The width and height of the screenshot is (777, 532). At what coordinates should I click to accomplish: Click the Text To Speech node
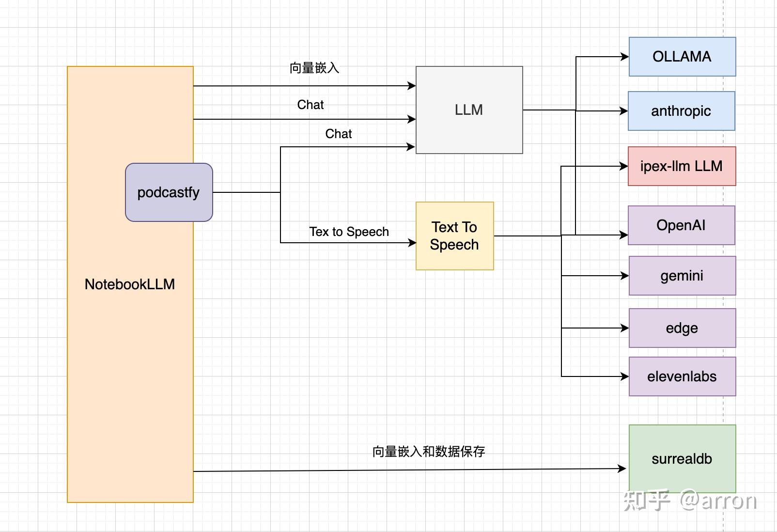[453, 236]
